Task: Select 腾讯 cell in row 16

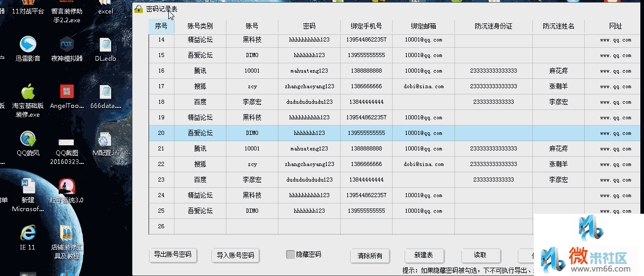Action: coord(200,71)
